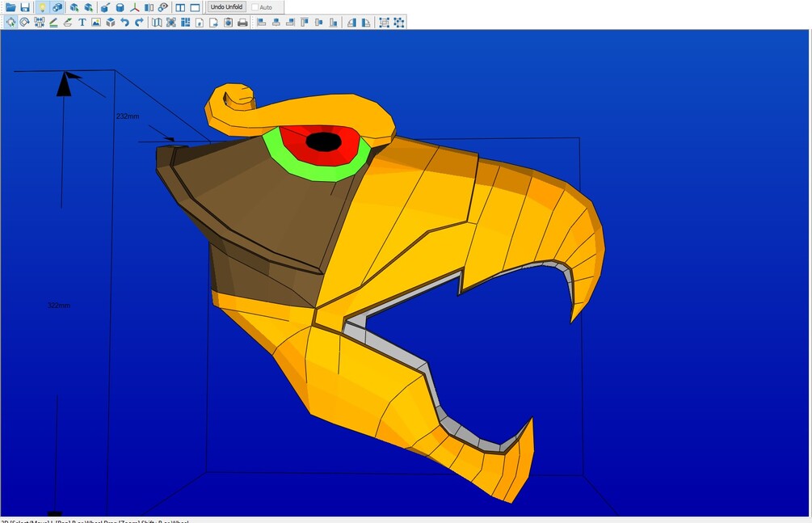Click the cube with pencil edge tool icon

coord(105,7)
